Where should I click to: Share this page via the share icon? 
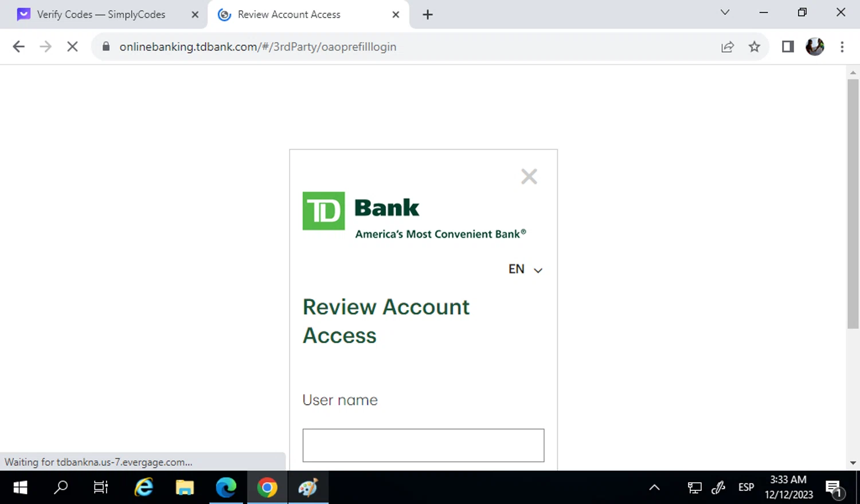click(x=728, y=47)
